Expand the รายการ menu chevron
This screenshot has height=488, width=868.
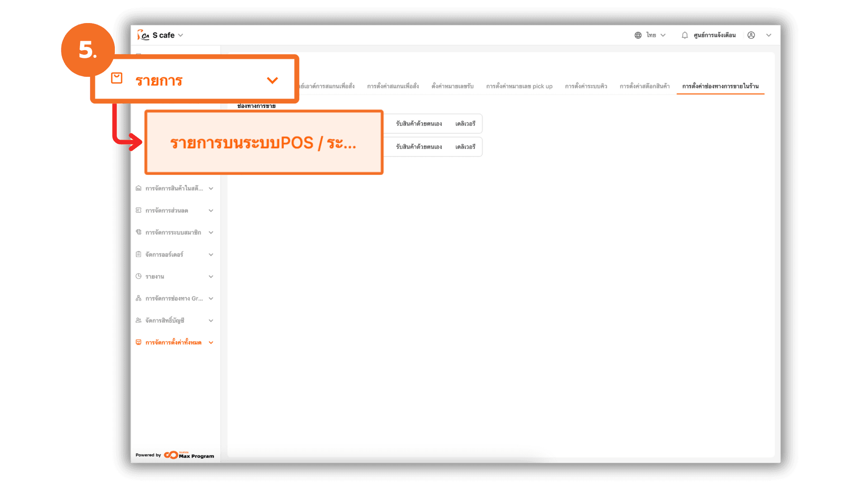click(x=272, y=80)
